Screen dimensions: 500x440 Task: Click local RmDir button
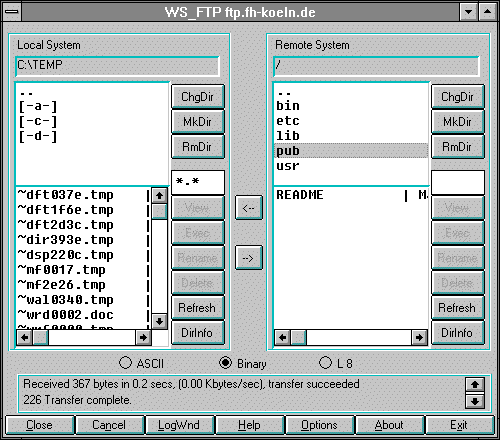[198, 147]
